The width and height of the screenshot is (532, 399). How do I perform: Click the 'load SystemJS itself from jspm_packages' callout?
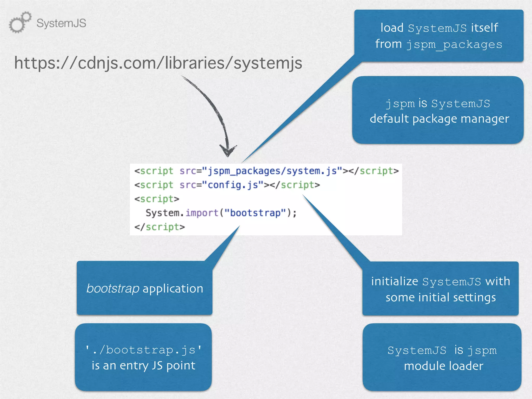(439, 36)
